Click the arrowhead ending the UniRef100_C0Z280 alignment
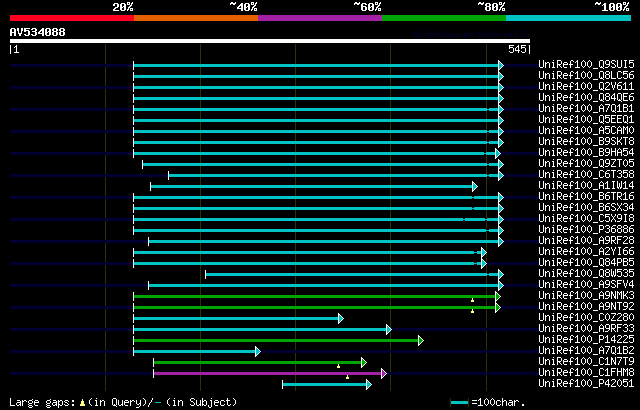 coord(341,319)
